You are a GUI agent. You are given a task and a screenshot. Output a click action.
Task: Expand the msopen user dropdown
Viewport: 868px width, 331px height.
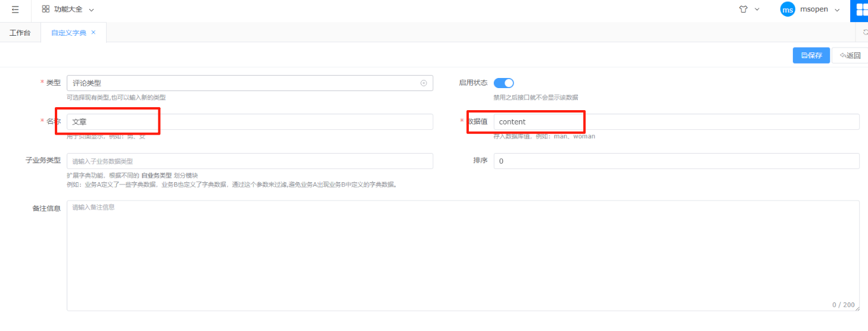point(837,10)
